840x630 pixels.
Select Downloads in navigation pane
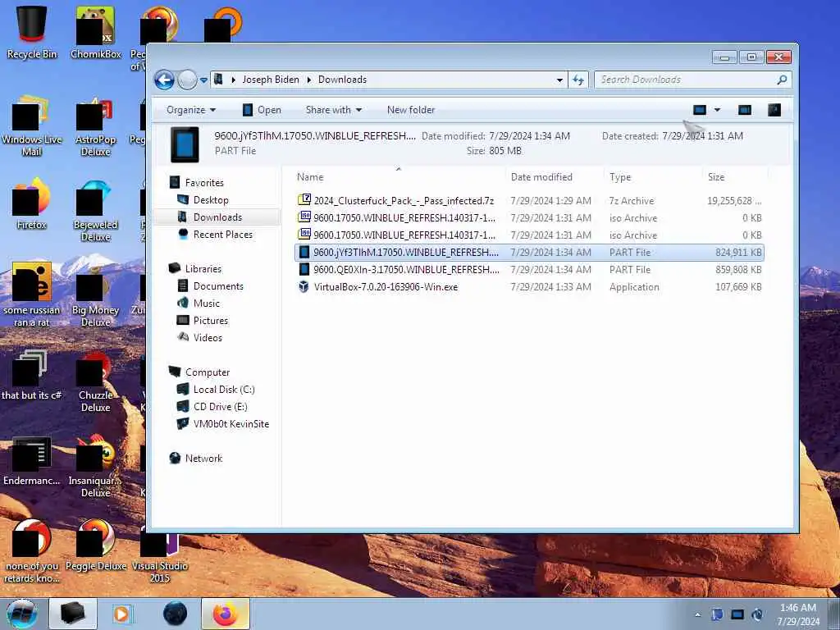pyautogui.click(x=217, y=217)
